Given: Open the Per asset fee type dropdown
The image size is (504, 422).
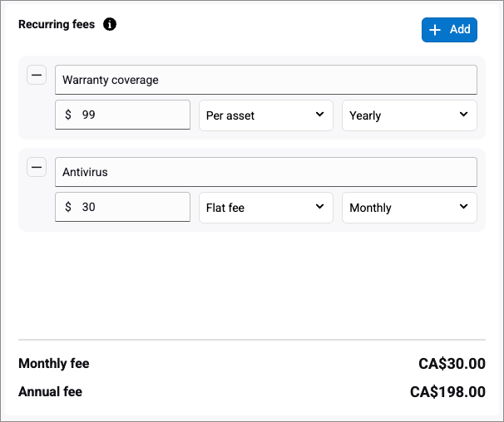Looking at the screenshot, I should point(265,115).
